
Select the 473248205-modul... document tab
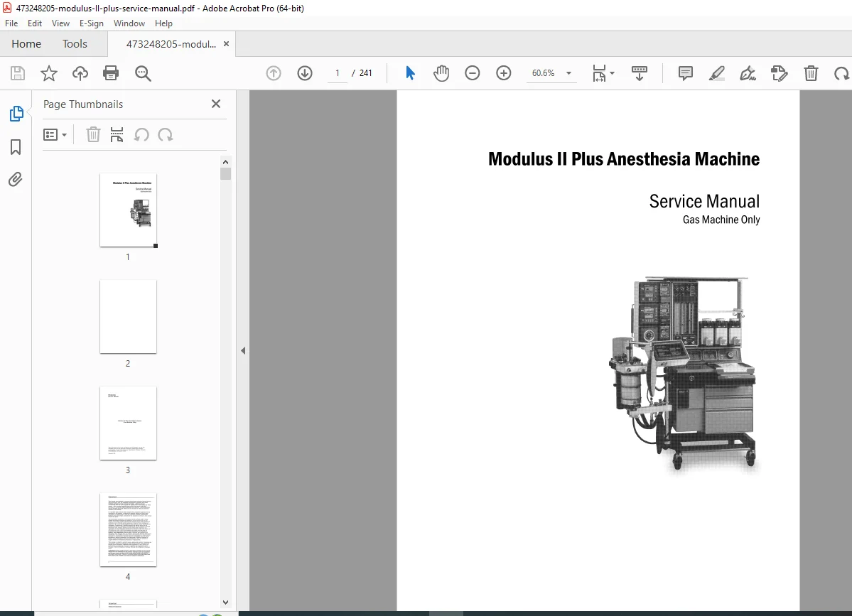point(171,44)
